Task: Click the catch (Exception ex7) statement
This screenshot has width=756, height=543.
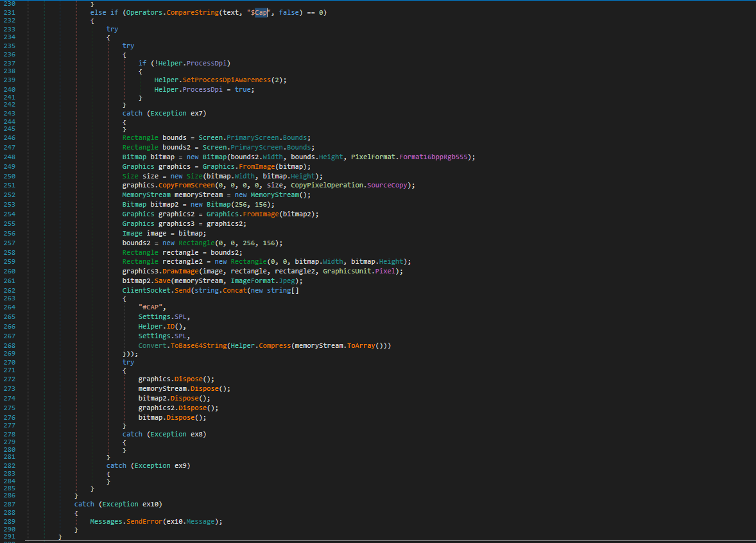Action: coord(164,114)
